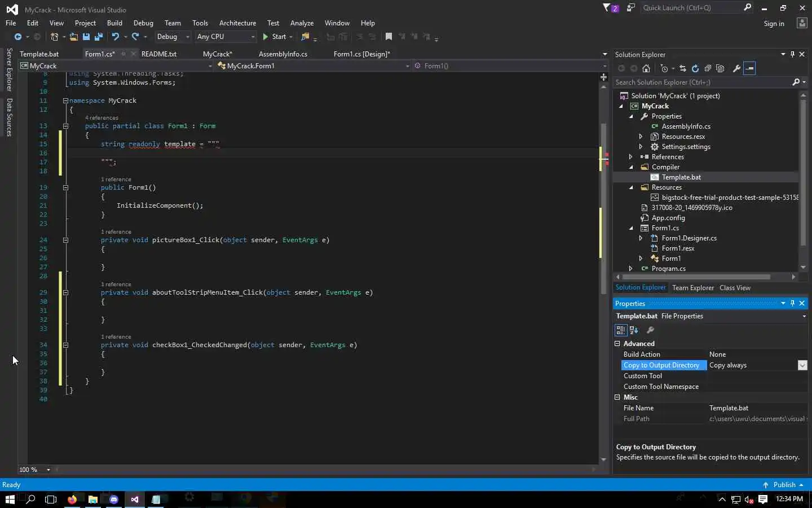Click the New Project toolbar icon
The width and height of the screenshot is (812, 508).
(x=54, y=37)
